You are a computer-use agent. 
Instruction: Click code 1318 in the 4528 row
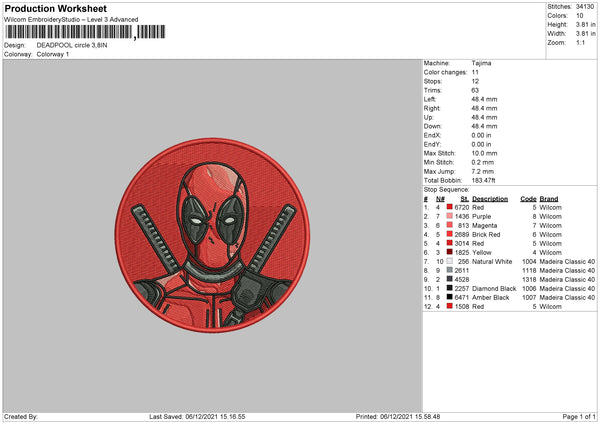(529, 280)
